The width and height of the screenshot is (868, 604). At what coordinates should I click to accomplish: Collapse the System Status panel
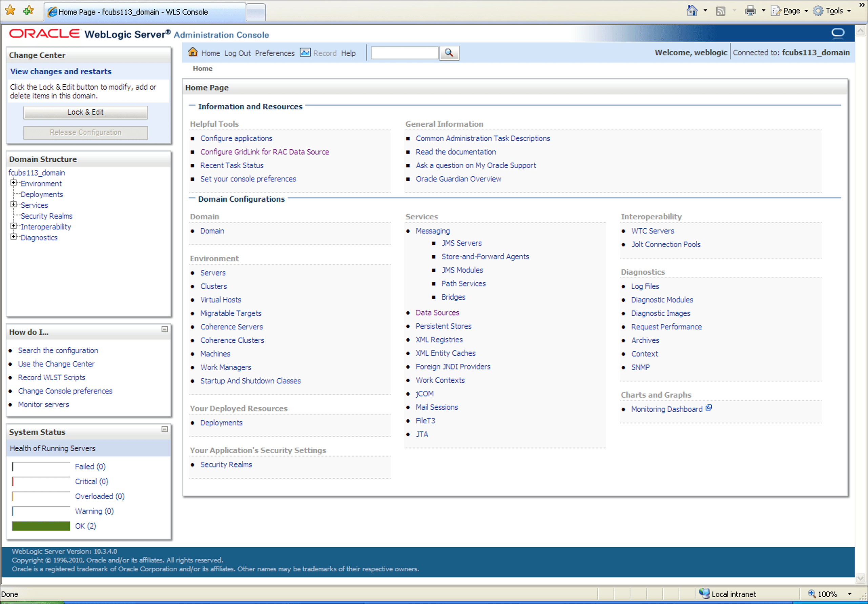point(164,429)
